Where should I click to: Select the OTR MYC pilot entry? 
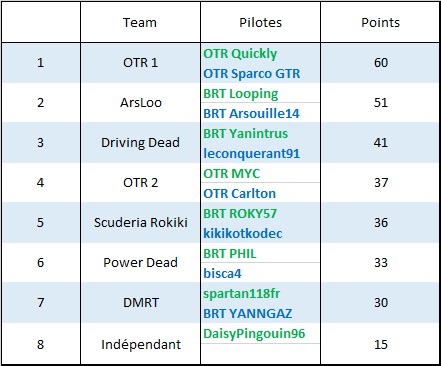coord(232,174)
